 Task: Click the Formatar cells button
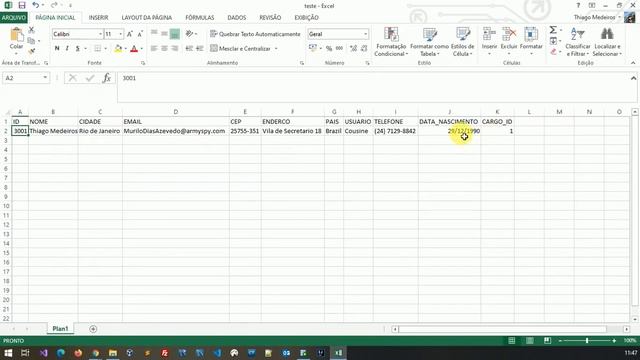[531, 41]
